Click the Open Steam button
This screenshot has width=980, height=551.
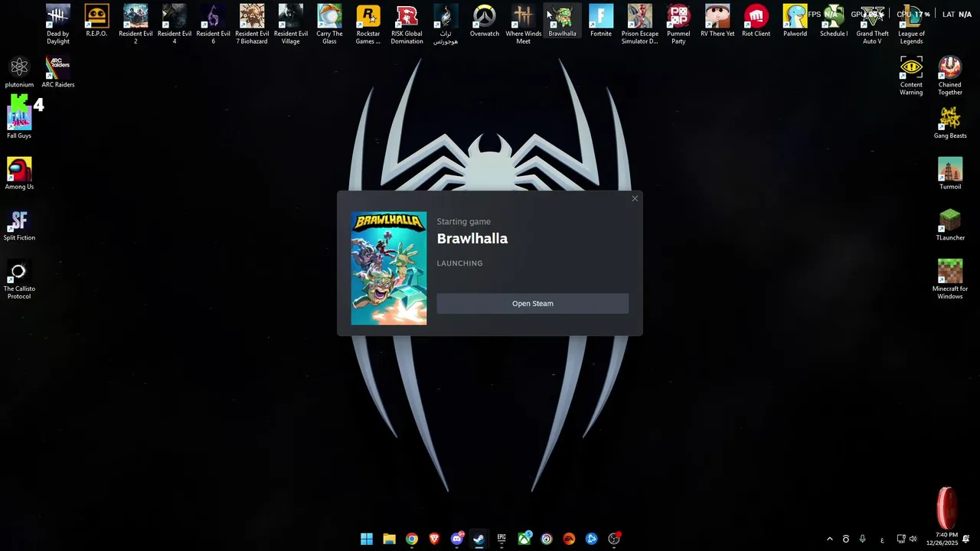pos(533,304)
